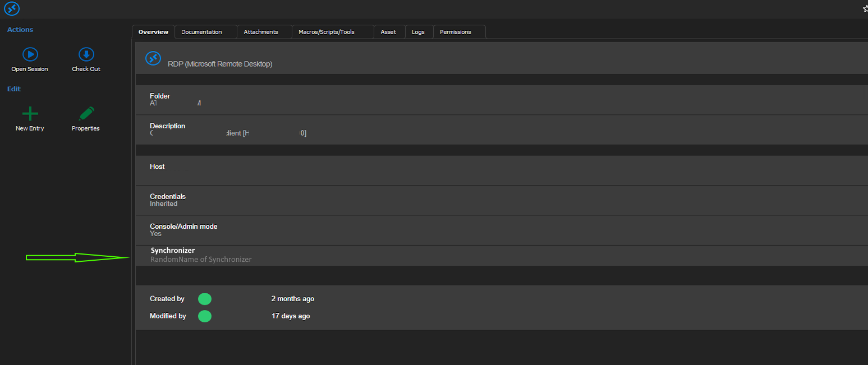
Task: Click the Open Session label
Action: (x=30, y=69)
